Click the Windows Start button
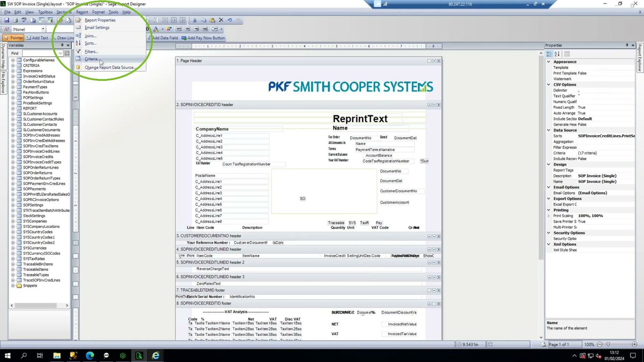Viewport: 644px width, 362px height. [8, 355]
